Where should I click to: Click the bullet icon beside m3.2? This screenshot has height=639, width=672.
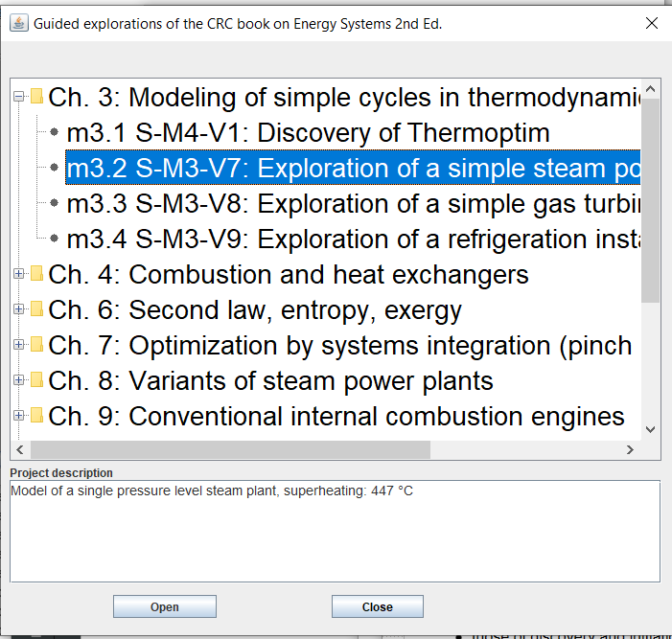click(54, 167)
